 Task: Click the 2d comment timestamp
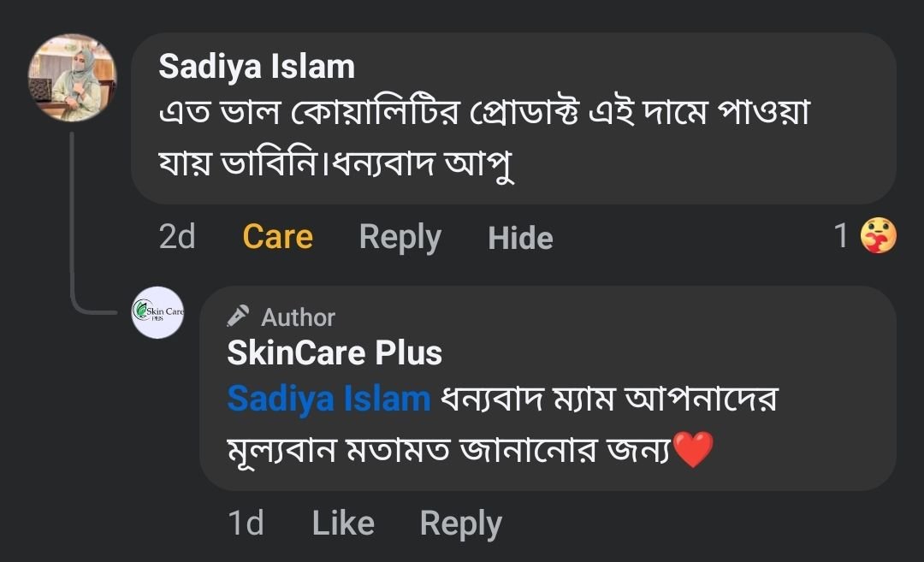[x=177, y=237]
